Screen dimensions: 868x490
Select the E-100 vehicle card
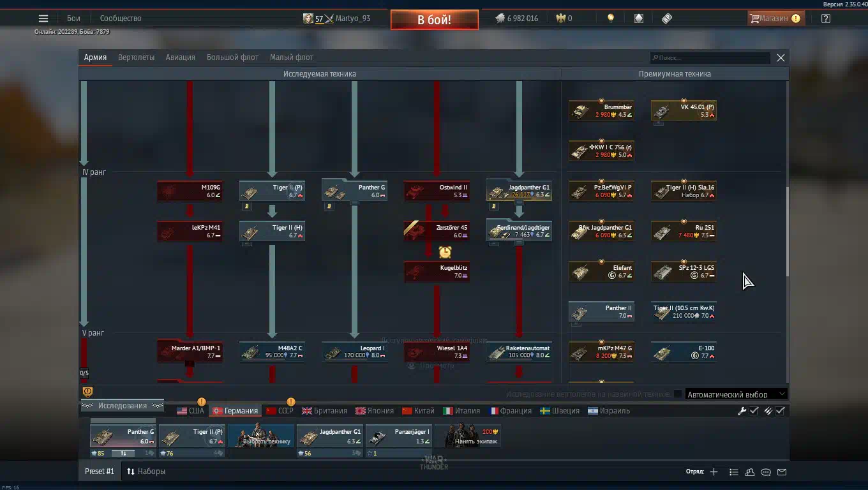click(x=684, y=352)
